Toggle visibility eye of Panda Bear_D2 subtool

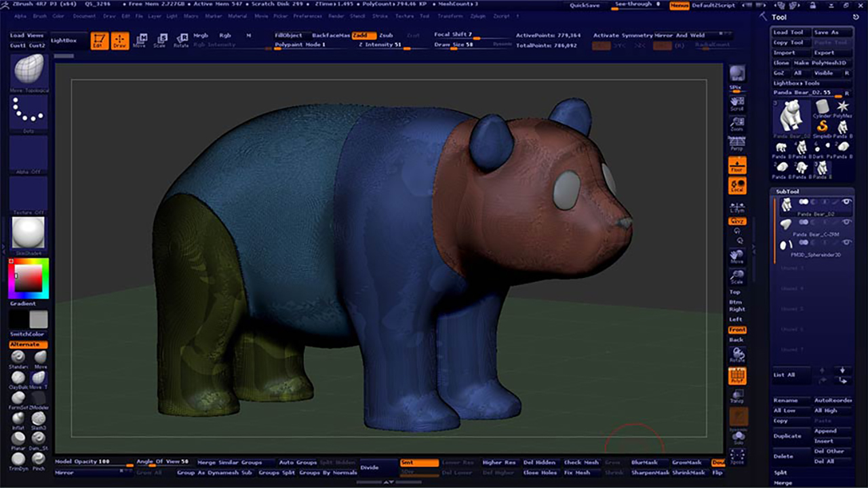pyautogui.click(x=846, y=202)
